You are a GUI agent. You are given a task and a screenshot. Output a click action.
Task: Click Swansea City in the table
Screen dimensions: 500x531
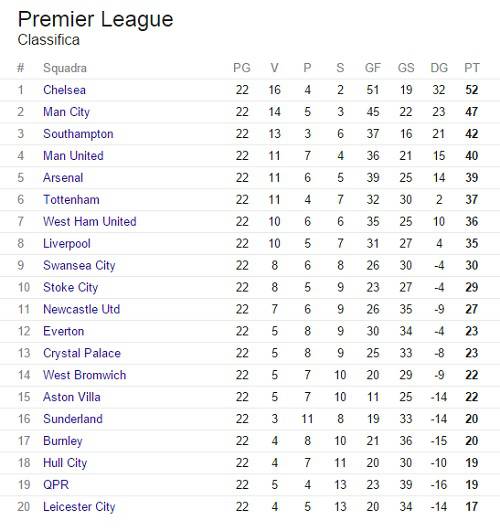[79, 266]
